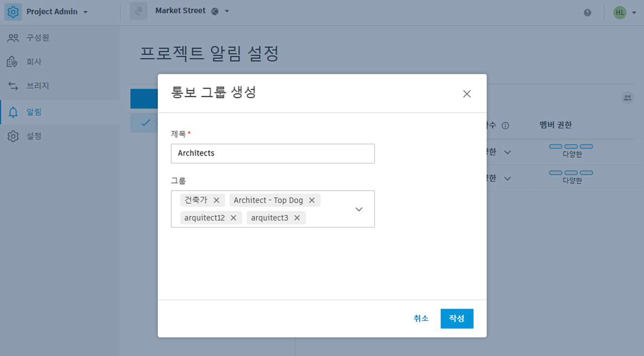644x356 pixels.
Task: Expand the 그룹 selection dropdown chevron
Action: click(359, 209)
